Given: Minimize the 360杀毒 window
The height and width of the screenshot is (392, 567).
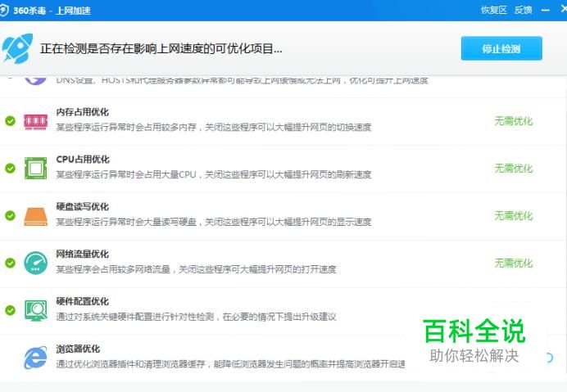Looking at the screenshot, I should coord(546,11).
